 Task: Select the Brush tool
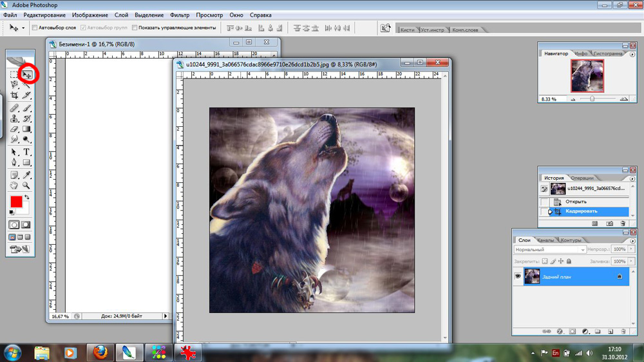[x=26, y=108]
